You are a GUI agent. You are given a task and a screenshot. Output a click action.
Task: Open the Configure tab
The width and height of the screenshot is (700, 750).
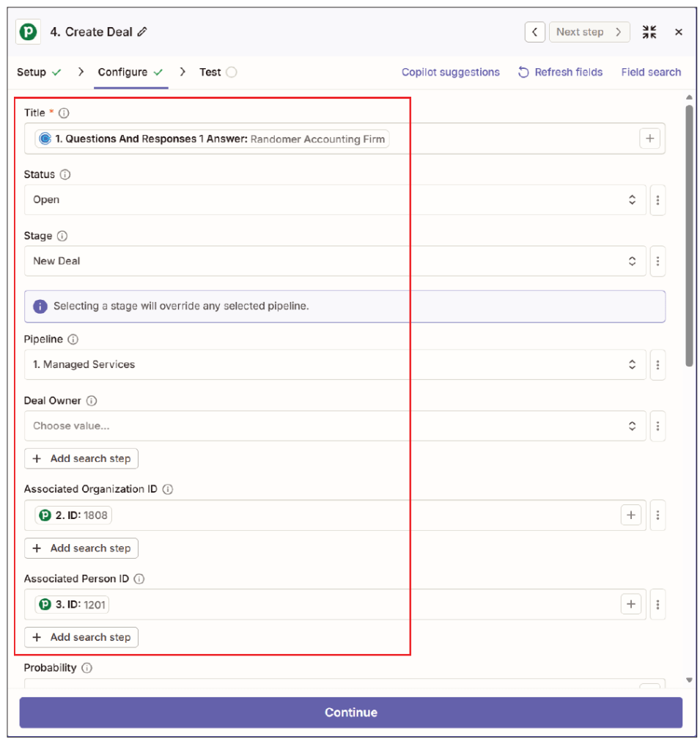pos(130,73)
